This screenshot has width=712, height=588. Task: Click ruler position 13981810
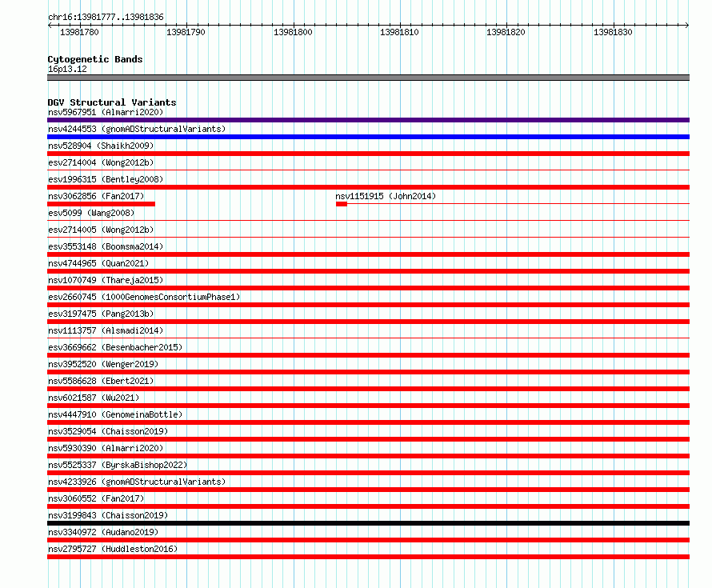point(399,32)
